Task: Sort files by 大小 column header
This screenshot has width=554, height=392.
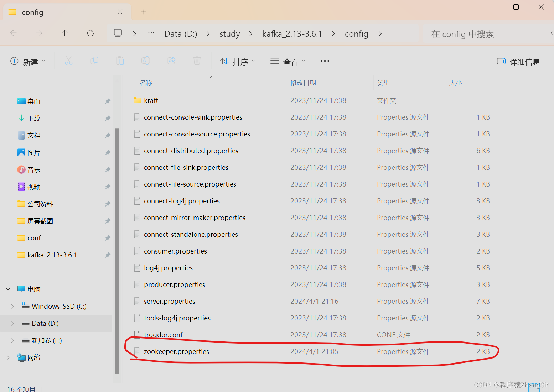Action: (x=455, y=83)
